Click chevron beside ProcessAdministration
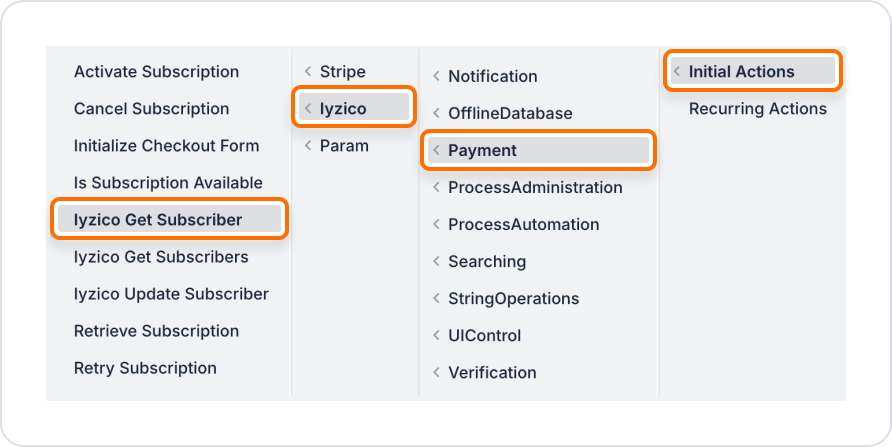Image resolution: width=892 pixels, height=447 pixels. [x=436, y=187]
